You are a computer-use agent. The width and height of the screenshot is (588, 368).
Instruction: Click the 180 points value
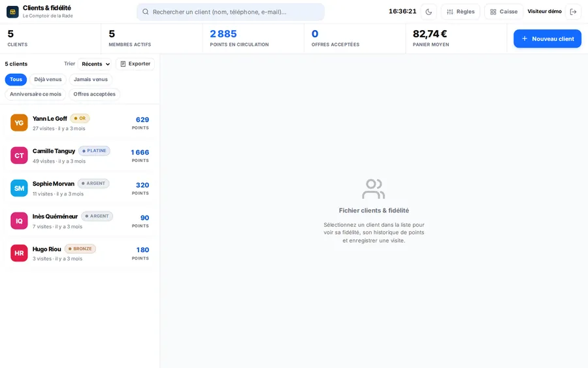coord(142,250)
